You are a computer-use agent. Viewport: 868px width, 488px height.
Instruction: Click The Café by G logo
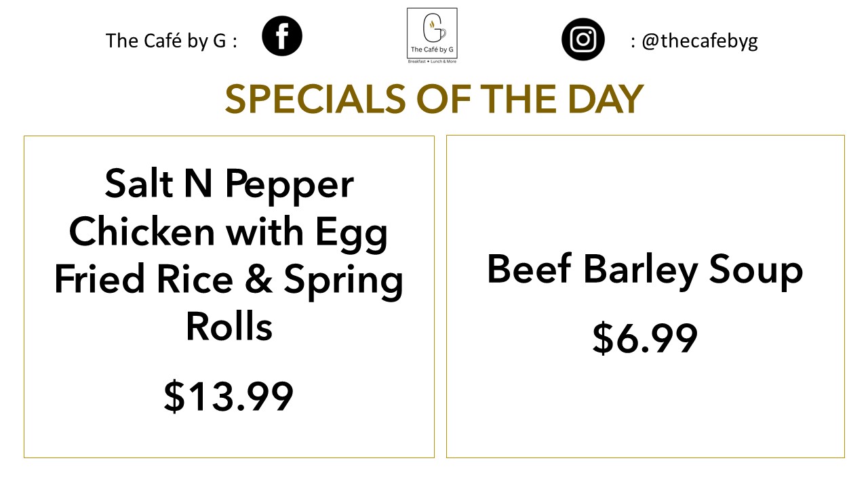click(432, 32)
